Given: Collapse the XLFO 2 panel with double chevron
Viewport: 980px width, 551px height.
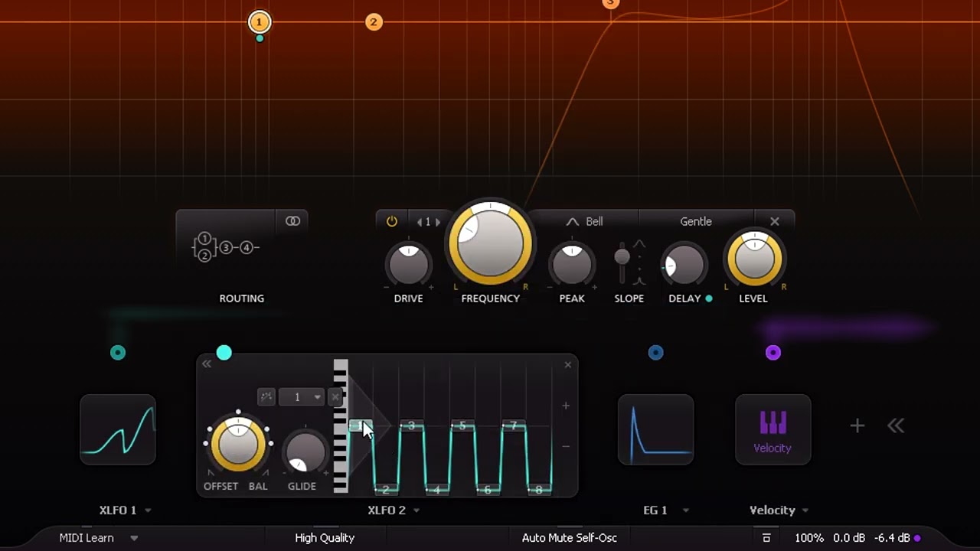Looking at the screenshot, I should point(207,364).
